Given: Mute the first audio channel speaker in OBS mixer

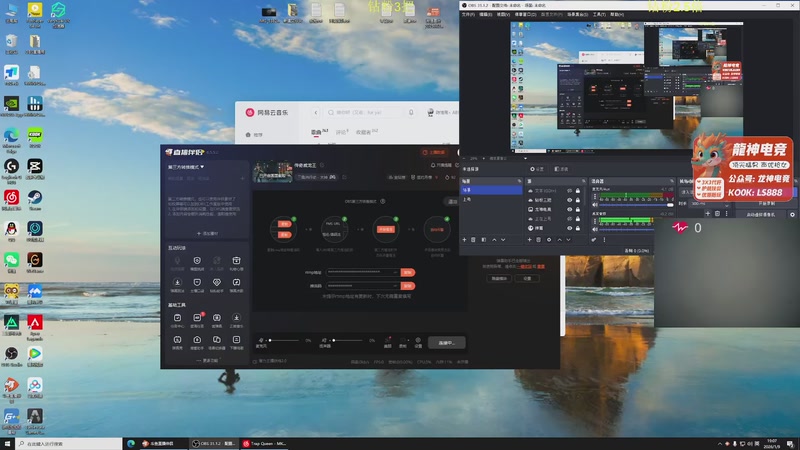Looking at the screenshot, I should [x=595, y=205].
